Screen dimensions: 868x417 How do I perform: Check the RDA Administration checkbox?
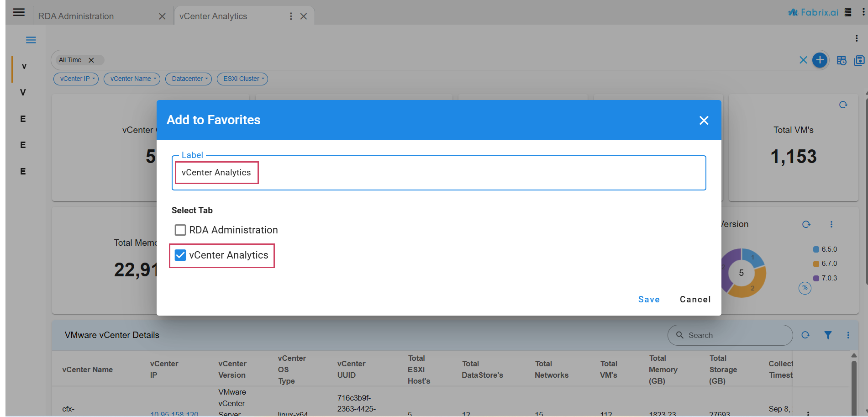click(180, 230)
